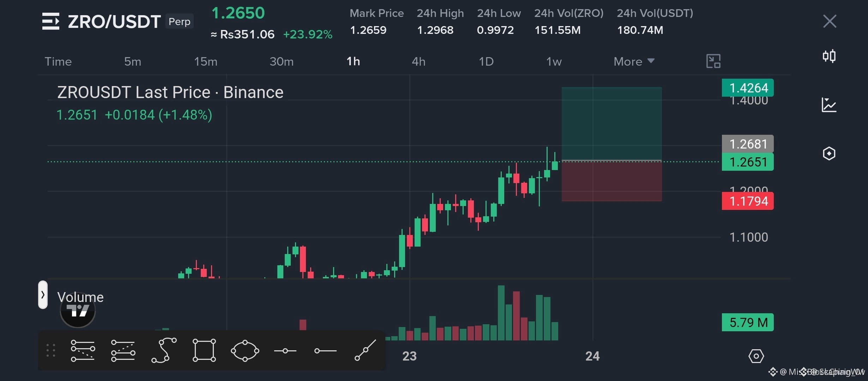Select the red loss zone of position

611,181
